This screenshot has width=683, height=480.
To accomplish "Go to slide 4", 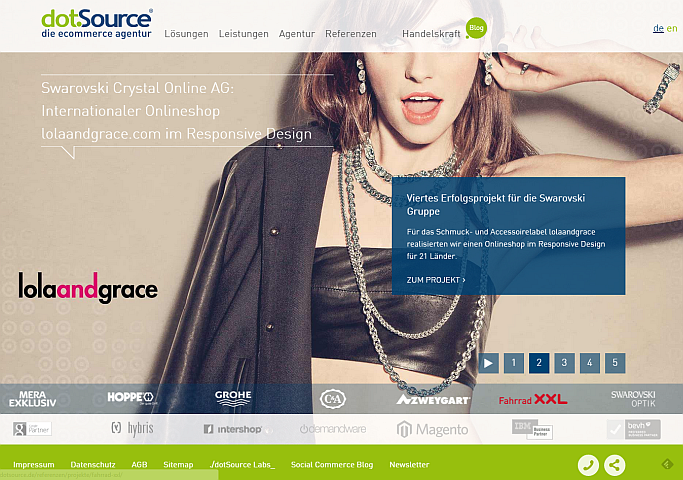I will (590, 363).
